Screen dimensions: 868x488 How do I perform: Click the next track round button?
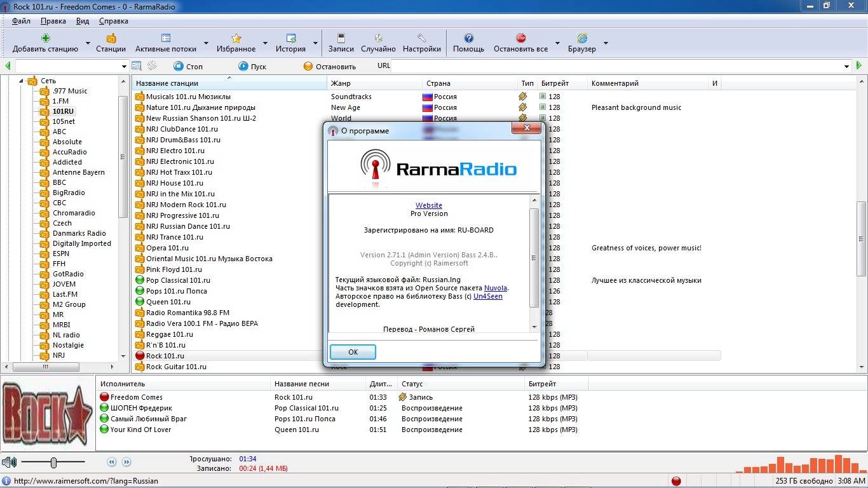click(x=126, y=462)
